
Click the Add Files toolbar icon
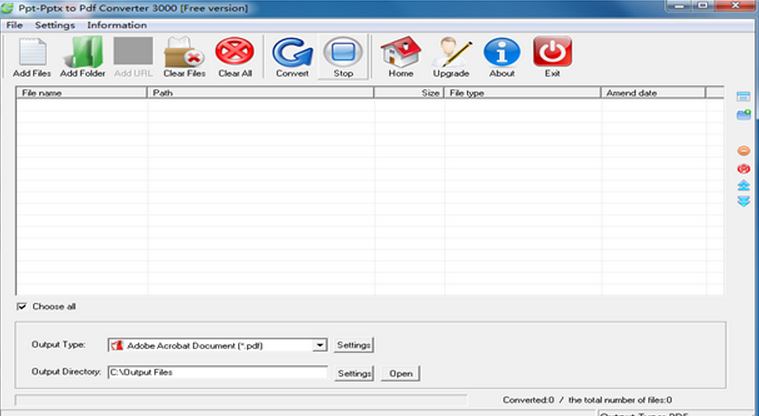point(32,57)
